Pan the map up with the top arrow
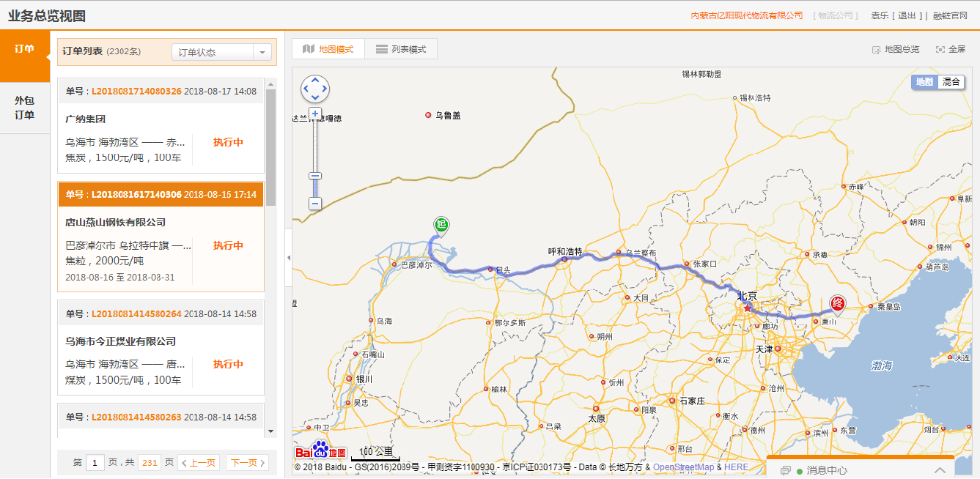 tap(315, 80)
